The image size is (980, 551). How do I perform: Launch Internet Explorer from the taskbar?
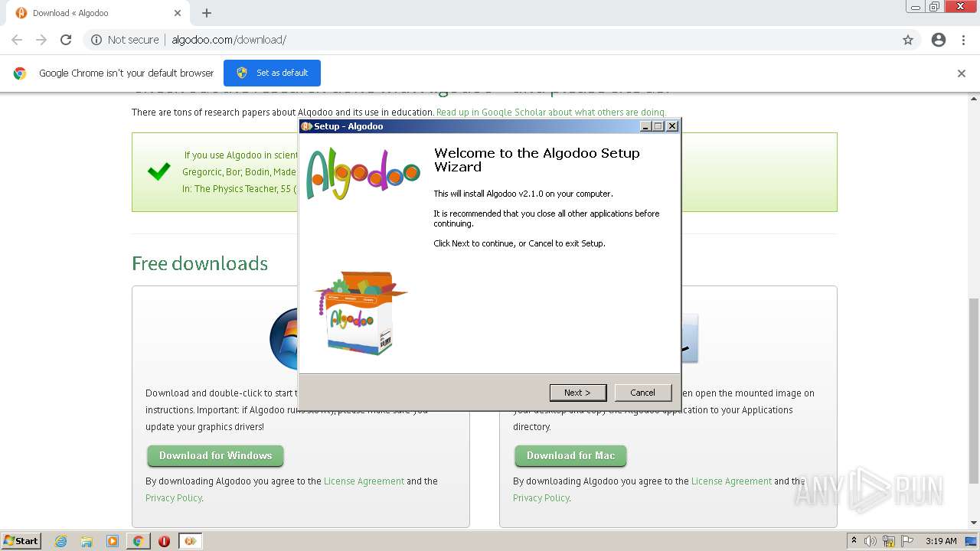point(61,541)
